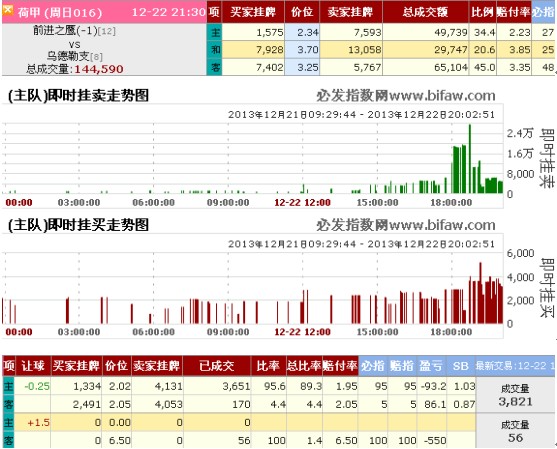Click the 2.4万 axis label on the sell chart
The width and height of the screenshot is (557, 449).
[x=520, y=133]
